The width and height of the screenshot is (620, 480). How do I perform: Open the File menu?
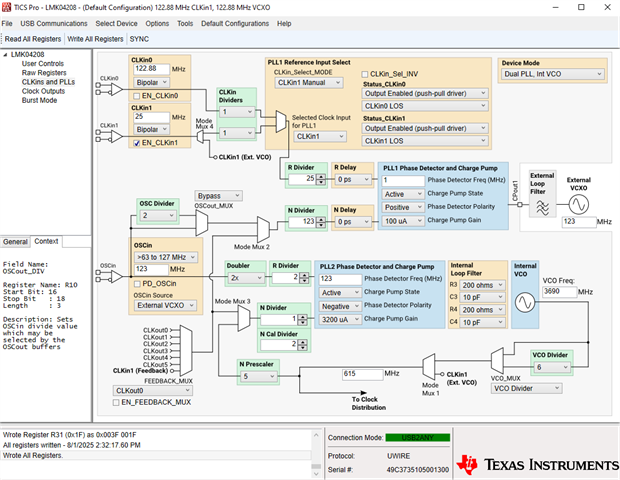[7, 24]
